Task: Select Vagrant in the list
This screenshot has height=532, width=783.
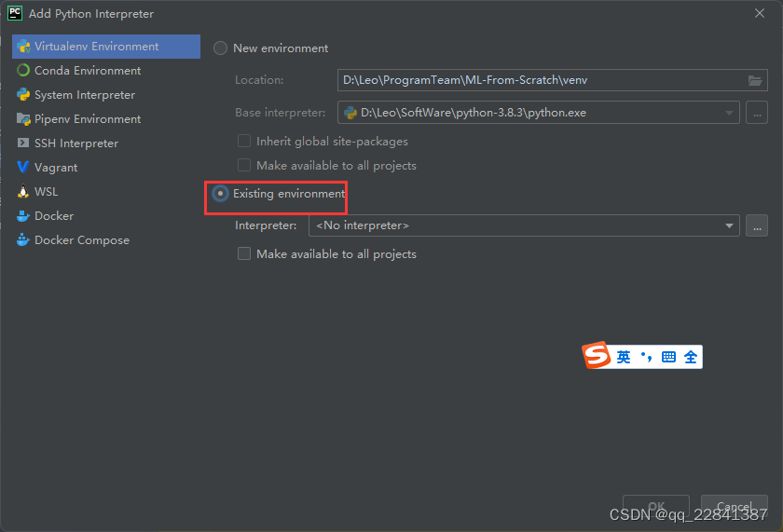Action: 106,167
